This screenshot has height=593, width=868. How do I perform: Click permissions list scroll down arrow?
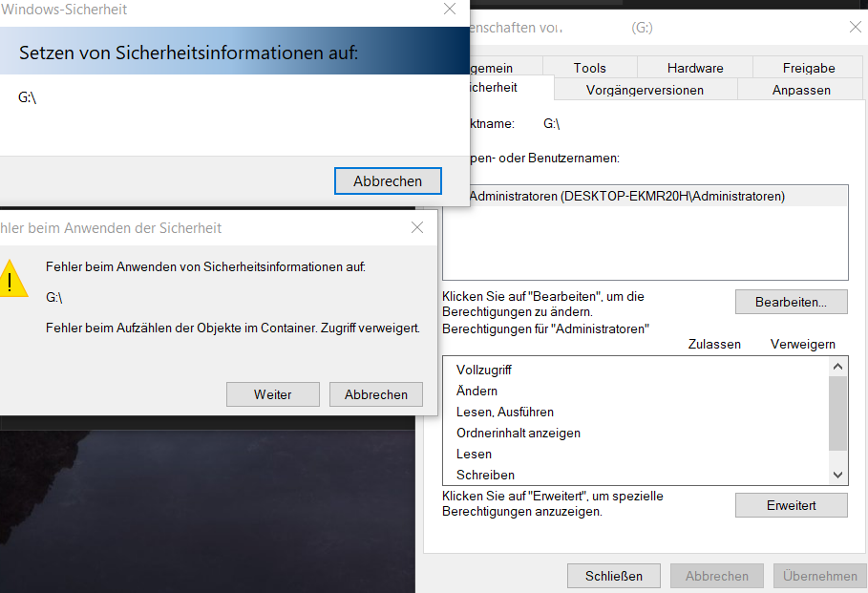click(x=837, y=475)
